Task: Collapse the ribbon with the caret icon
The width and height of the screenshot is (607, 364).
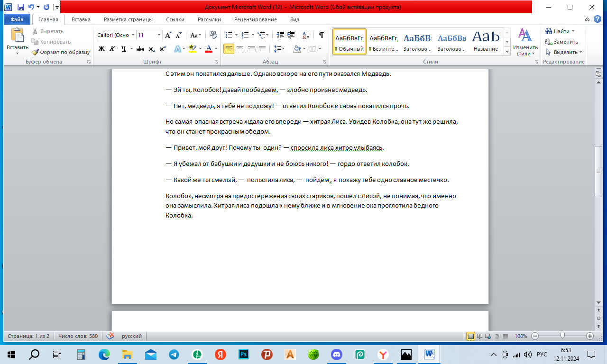Action: (x=587, y=19)
